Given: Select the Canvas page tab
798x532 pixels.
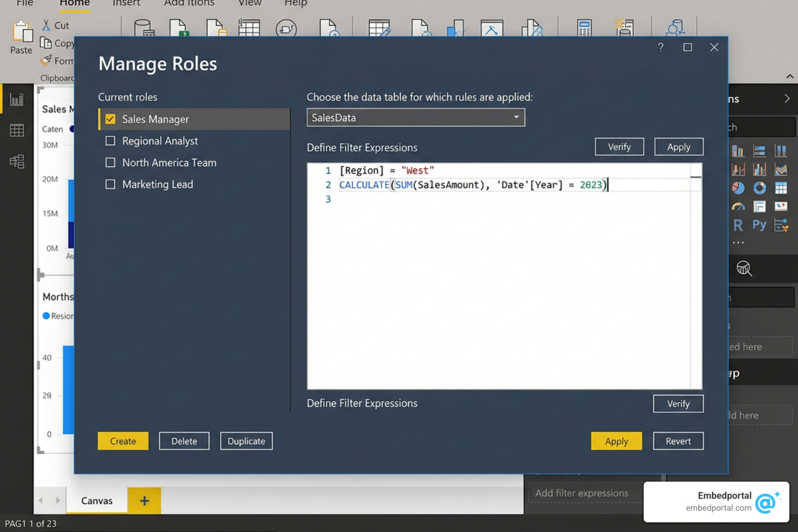Looking at the screenshot, I should (97, 501).
